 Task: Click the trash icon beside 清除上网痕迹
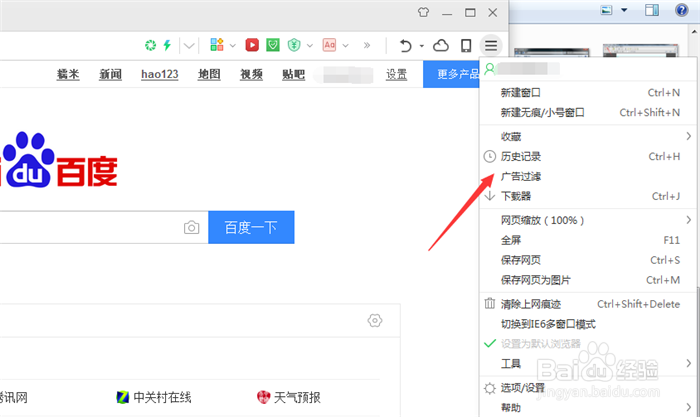click(x=490, y=304)
